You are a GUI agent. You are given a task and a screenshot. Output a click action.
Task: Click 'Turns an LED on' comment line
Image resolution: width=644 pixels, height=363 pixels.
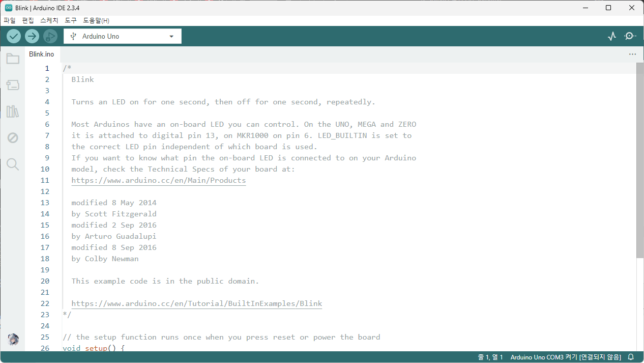click(223, 102)
